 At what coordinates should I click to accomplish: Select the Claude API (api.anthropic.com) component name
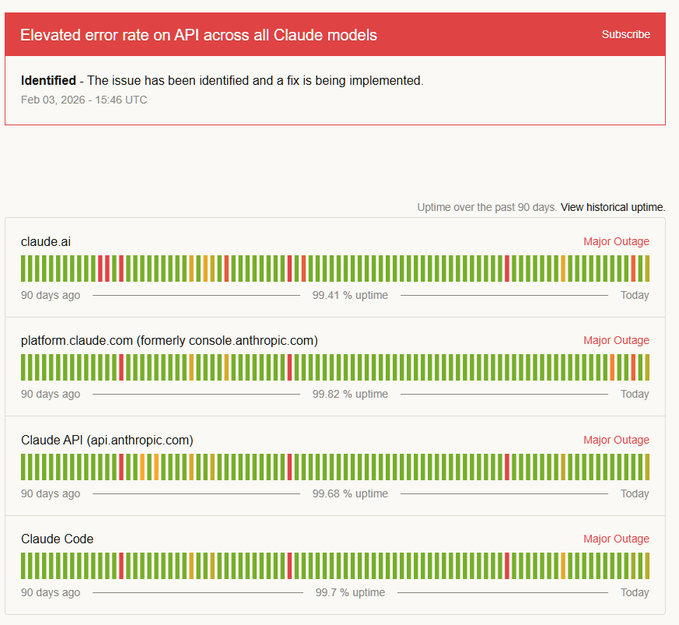pos(107,440)
